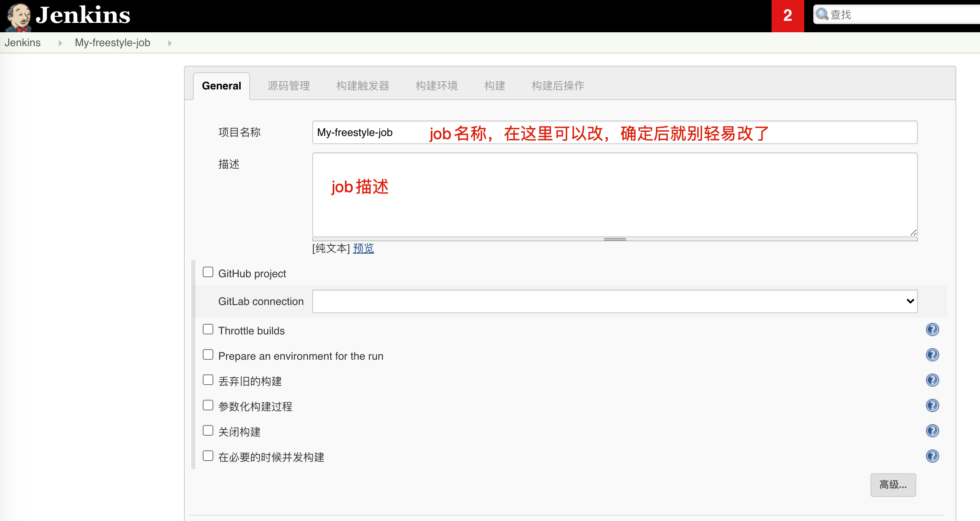Click inside the 描述 text area
Screen dimensions: 980x521
click(615, 195)
